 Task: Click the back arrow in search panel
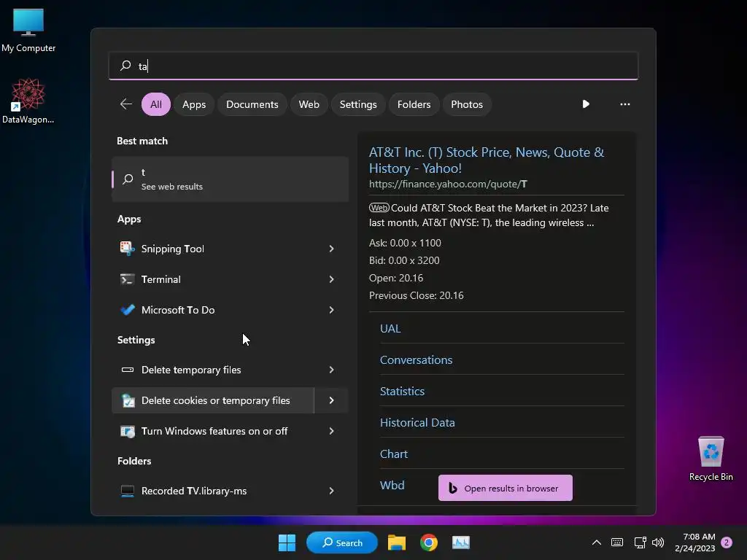[125, 104]
